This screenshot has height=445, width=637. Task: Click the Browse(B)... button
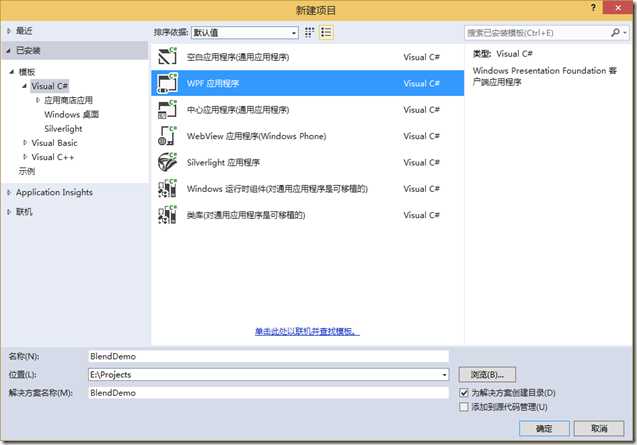(x=487, y=375)
